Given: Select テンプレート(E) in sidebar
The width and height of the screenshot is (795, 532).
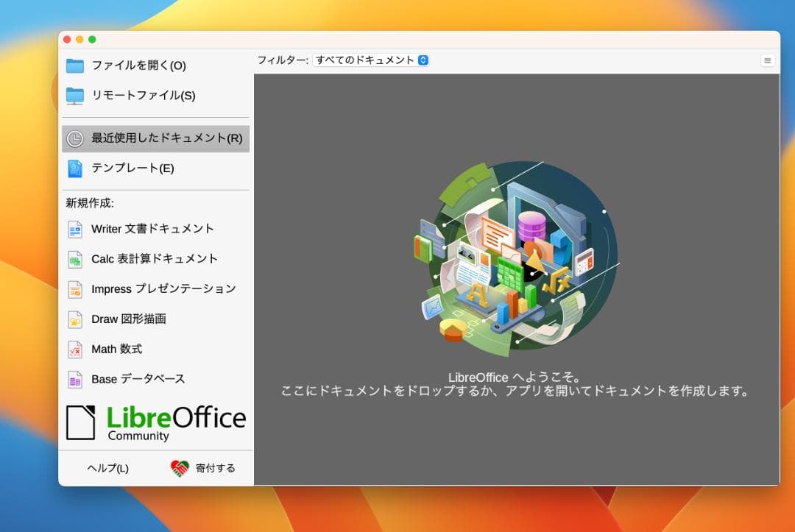Looking at the screenshot, I should coord(132,169).
